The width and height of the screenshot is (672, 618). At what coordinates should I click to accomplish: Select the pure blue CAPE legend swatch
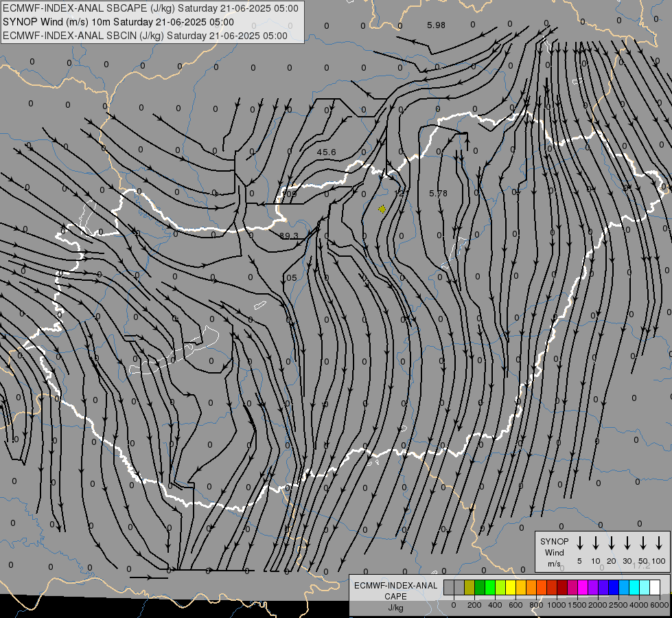(x=613, y=587)
